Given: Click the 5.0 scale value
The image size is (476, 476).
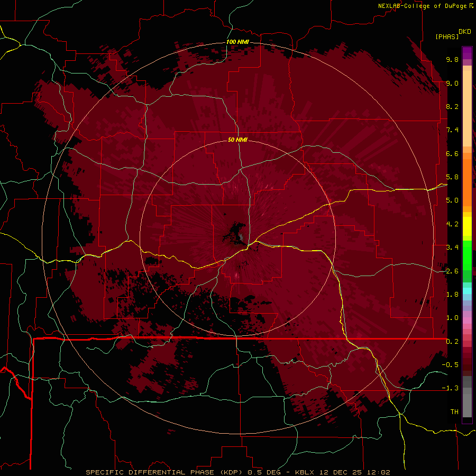Looking at the screenshot, I should tap(452, 200).
